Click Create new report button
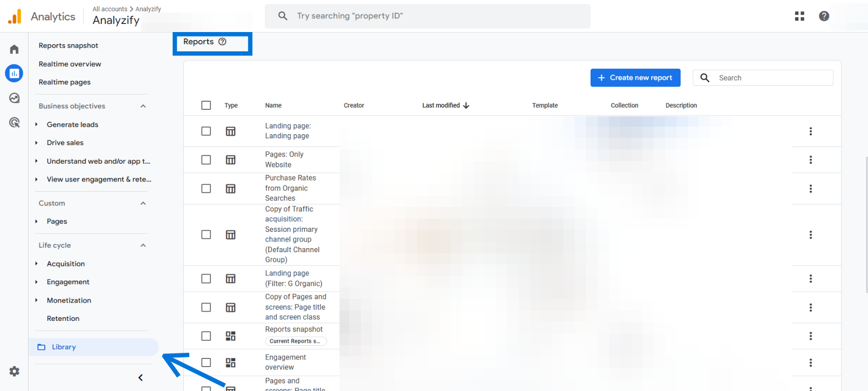This screenshot has width=868, height=391. 635,78
